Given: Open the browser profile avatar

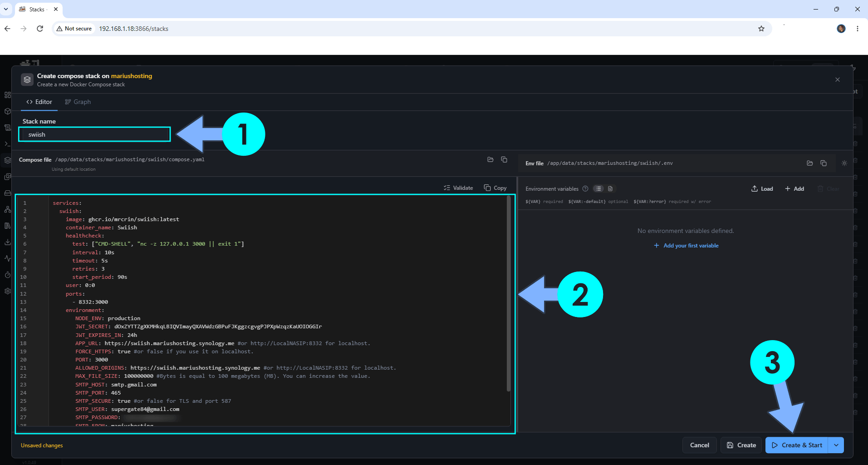Looking at the screenshot, I should coord(841,29).
